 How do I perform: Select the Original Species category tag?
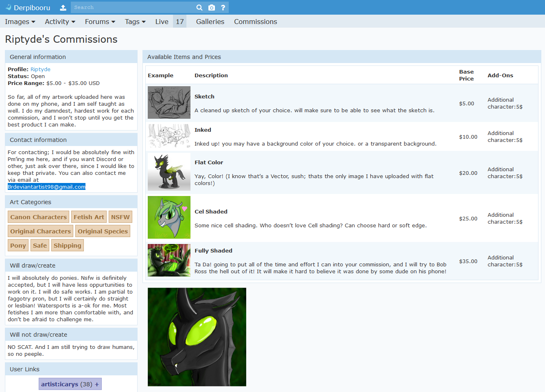(103, 231)
